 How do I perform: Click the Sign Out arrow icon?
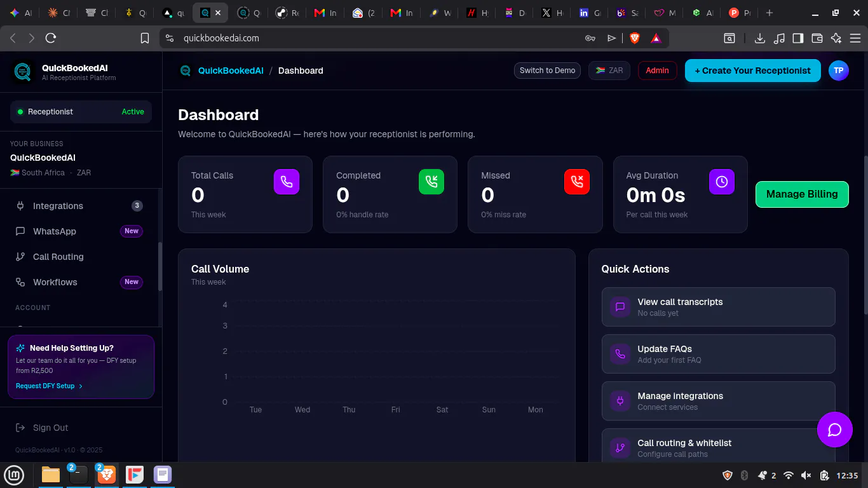[20, 428]
